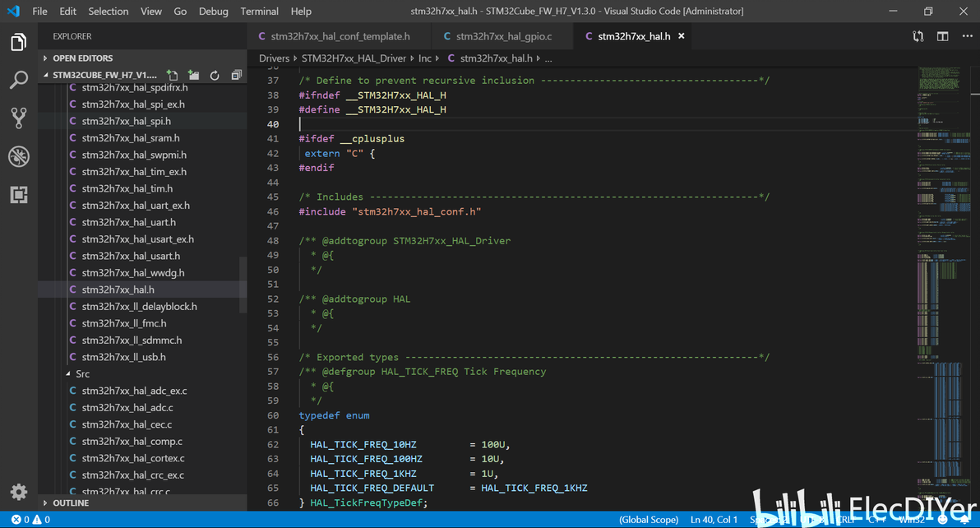
Task: Collapse all folders in Explorer
Action: click(236, 76)
